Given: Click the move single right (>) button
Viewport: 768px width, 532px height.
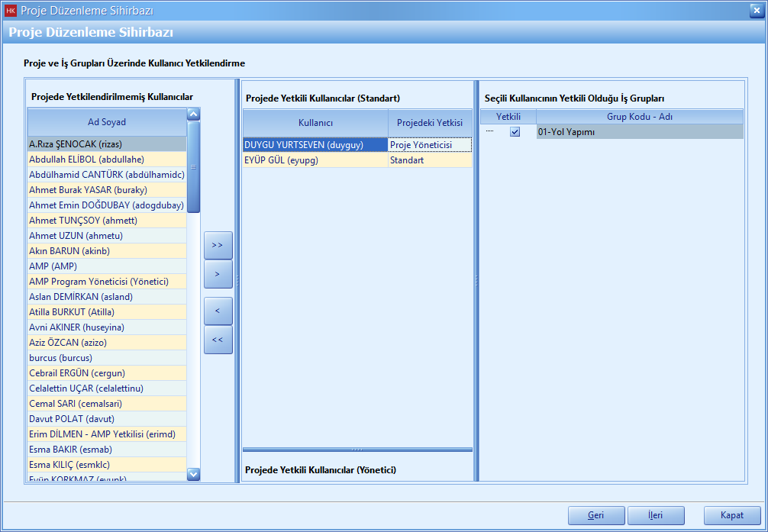Looking at the screenshot, I should click(218, 274).
